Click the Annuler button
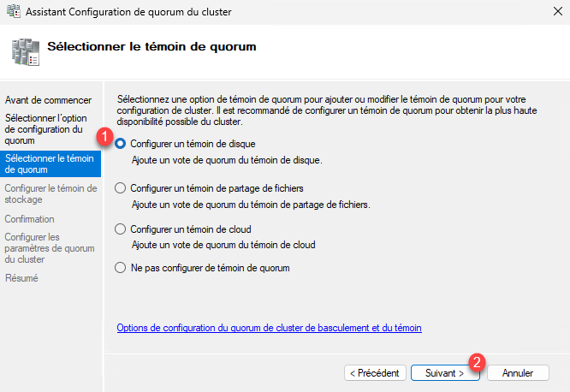This screenshot has width=570, height=392. tap(518, 373)
